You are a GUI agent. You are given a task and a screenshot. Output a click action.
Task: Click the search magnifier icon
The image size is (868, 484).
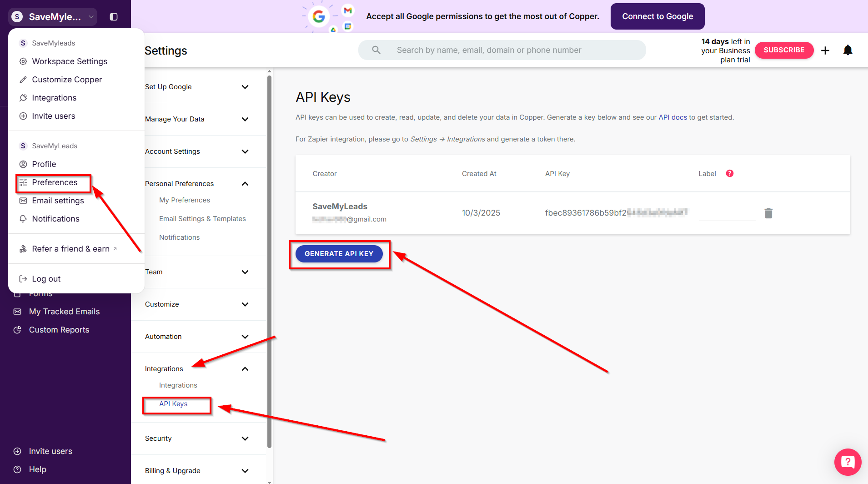tap(376, 50)
